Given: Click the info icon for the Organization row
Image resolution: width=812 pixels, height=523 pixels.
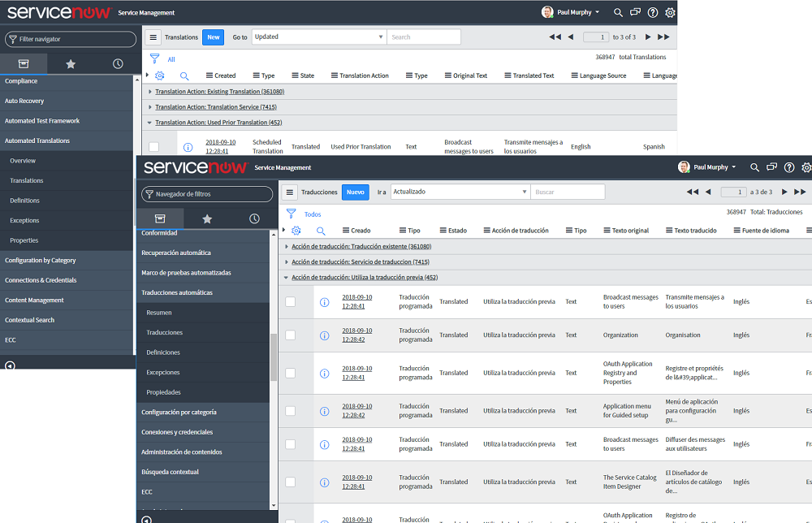Looking at the screenshot, I should click(324, 335).
